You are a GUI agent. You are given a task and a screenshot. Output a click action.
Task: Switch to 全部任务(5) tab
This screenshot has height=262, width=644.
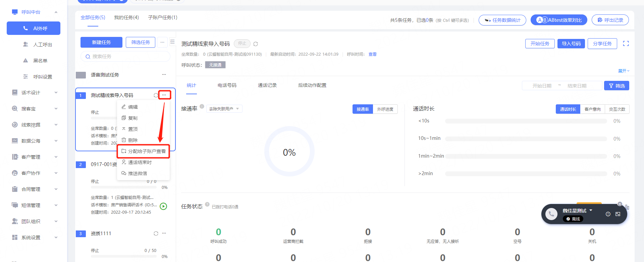pos(93,17)
